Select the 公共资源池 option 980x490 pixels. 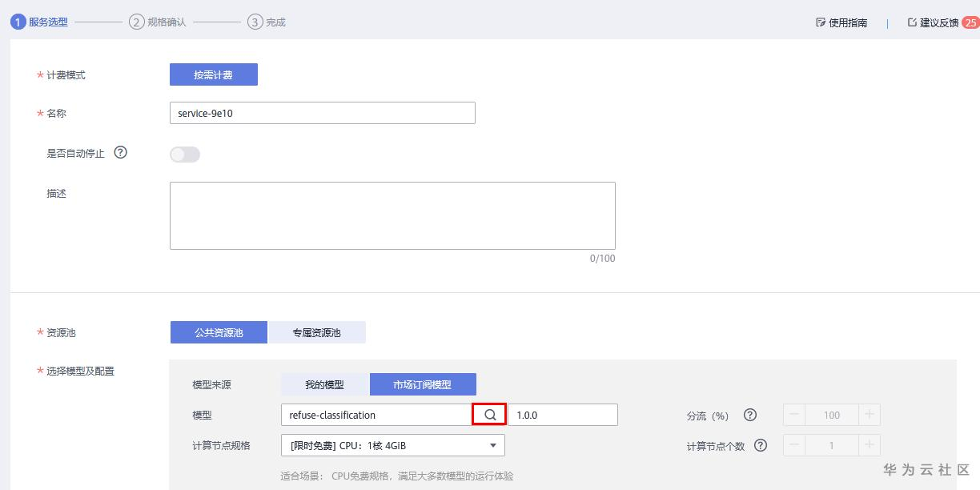pos(219,332)
